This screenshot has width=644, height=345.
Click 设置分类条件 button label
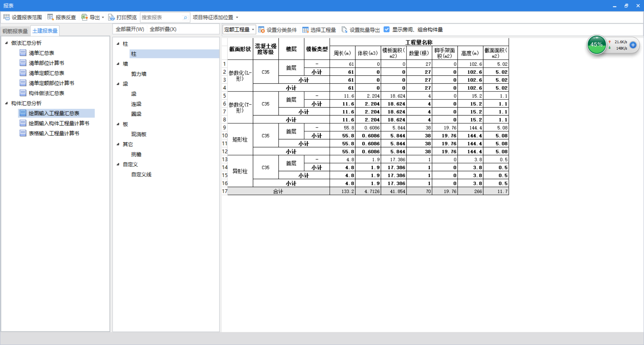[282, 30]
